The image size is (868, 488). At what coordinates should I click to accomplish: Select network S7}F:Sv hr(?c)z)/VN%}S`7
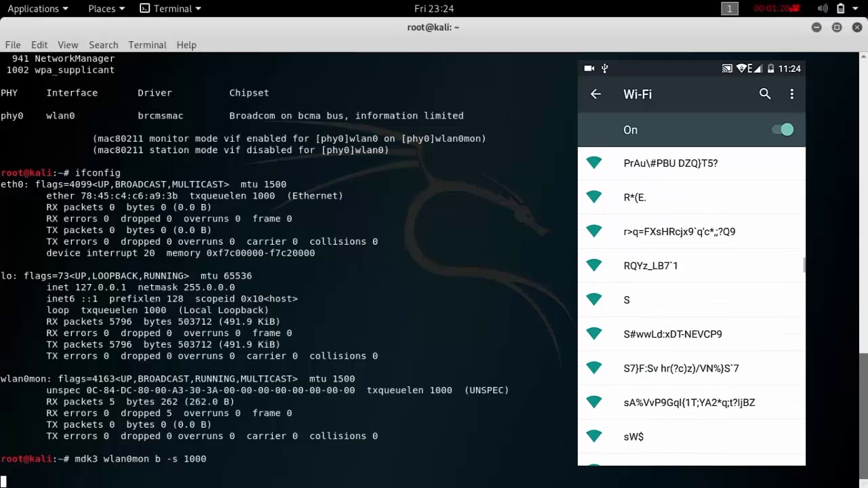[x=692, y=368]
